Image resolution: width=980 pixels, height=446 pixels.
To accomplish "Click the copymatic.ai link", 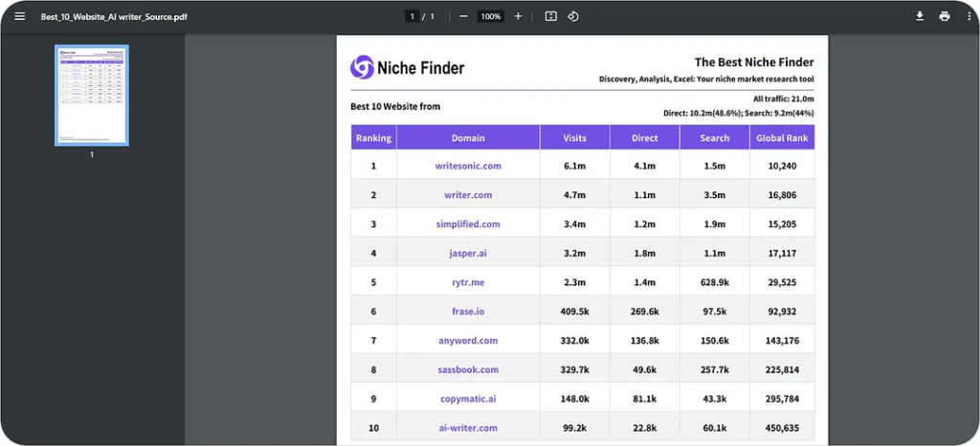I will (x=468, y=398).
